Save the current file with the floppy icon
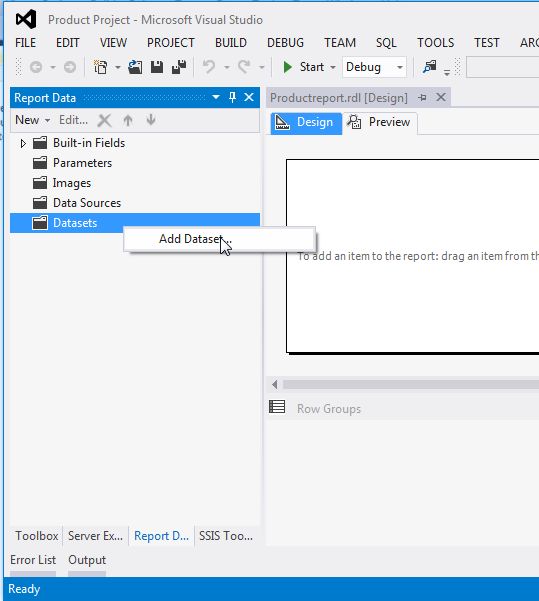The image size is (539, 601). (157, 67)
